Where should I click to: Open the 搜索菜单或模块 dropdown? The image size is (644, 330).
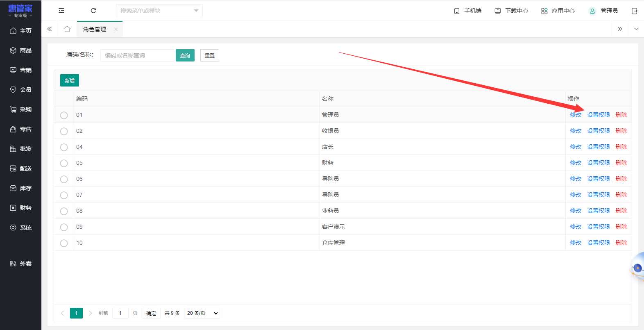[x=159, y=11]
